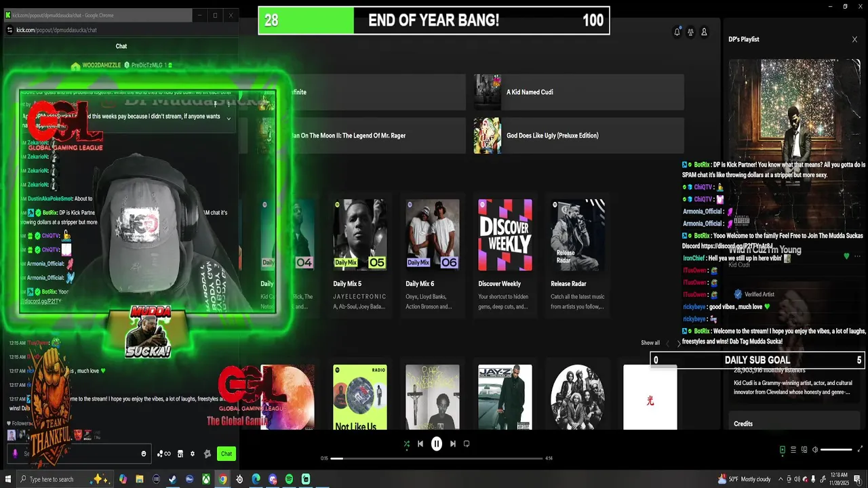Open Spotify queue icon
Screen dimensions: 868x488
tap(793, 449)
